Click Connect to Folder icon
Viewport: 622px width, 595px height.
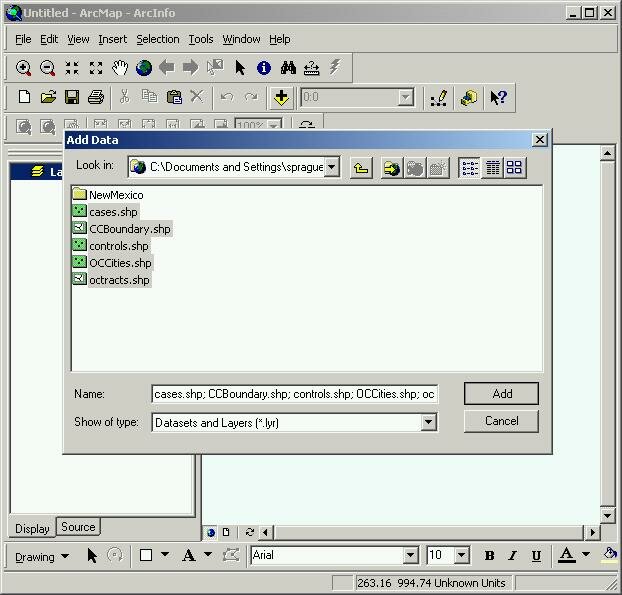[x=392, y=168]
